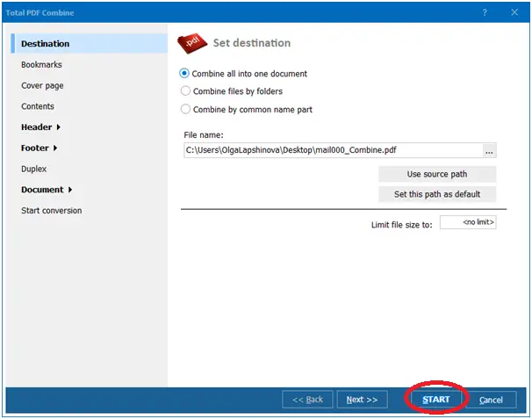Expand the Document section
532x419 pixels.
click(x=47, y=190)
